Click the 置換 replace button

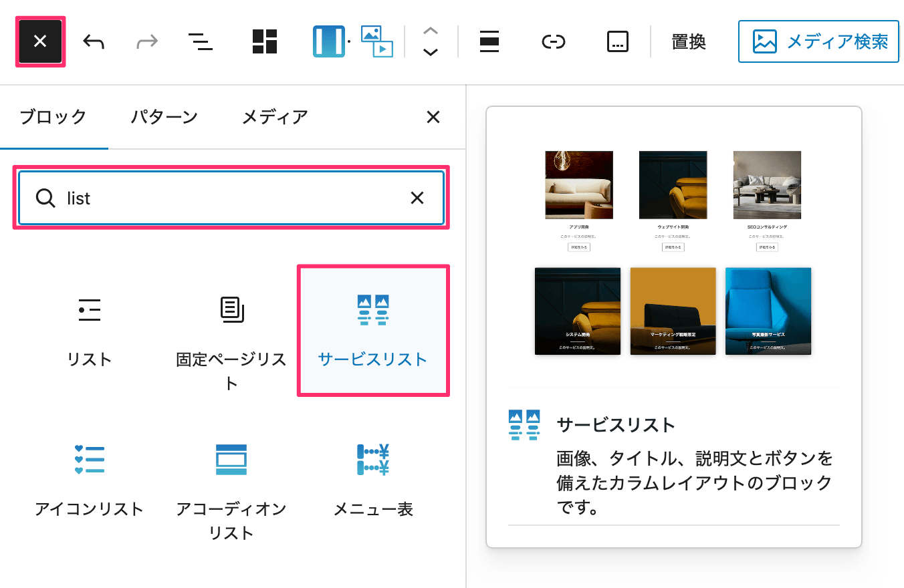pos(688,41)
